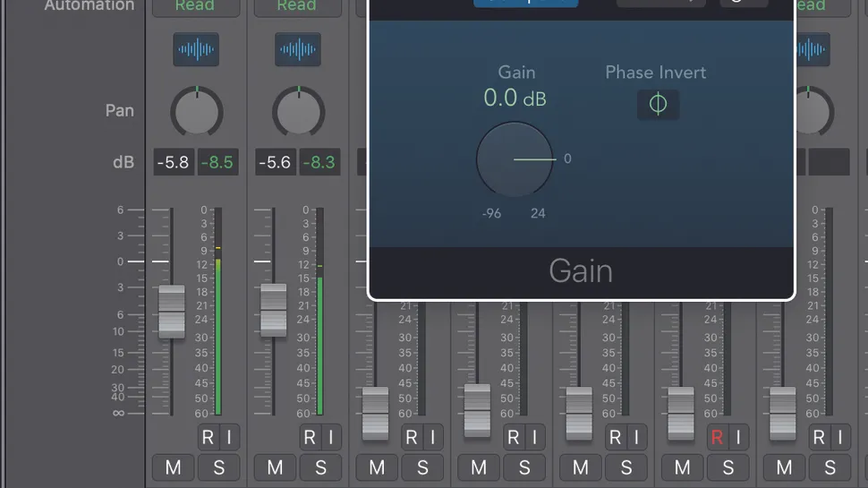
Task: Click the -8.3 peak level display
Action: pyautogui.click(x=319, y=162)
